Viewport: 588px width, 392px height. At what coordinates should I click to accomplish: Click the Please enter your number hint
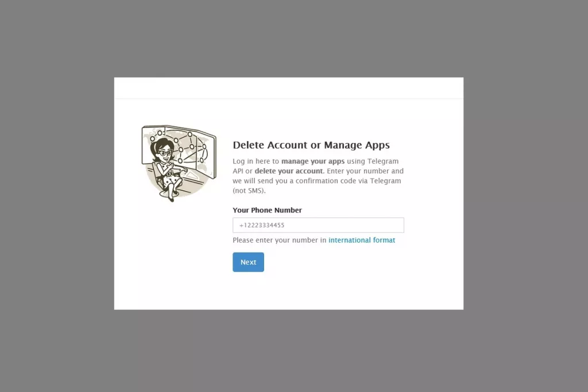(280, 240)
